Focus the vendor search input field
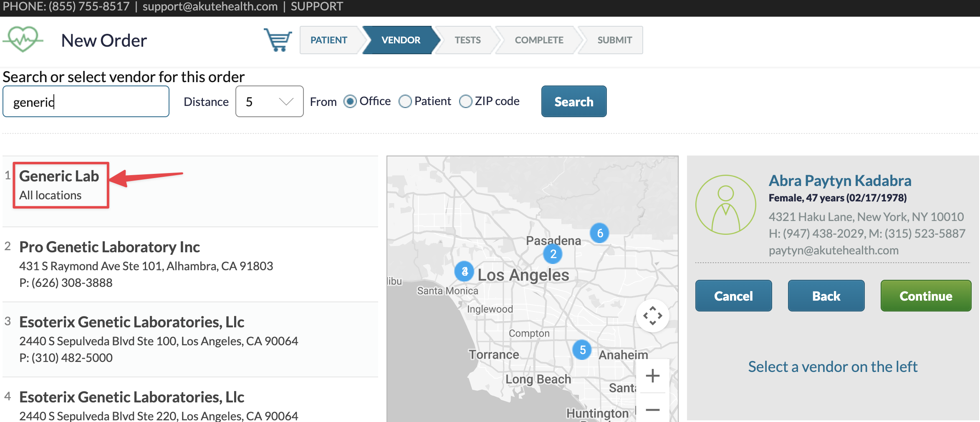This screenshot has height=422, width=980. [x=86, y=101]
